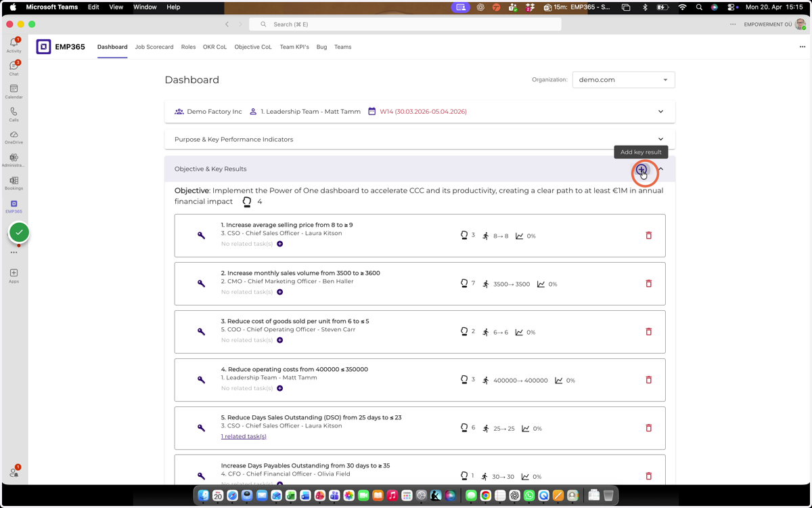
Task: Click 2. CMO - Chief Marketing Officer - Ben Haller
Action: click(x=287, y=281)
